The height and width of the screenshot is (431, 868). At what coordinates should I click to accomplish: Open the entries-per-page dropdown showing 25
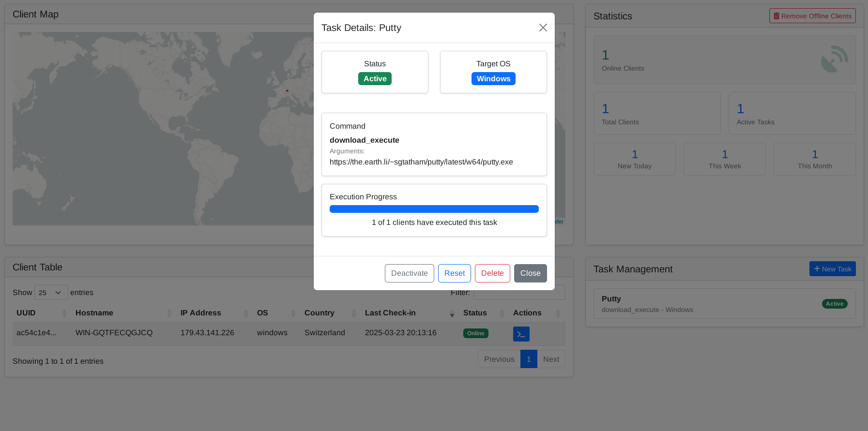[51, 293]
